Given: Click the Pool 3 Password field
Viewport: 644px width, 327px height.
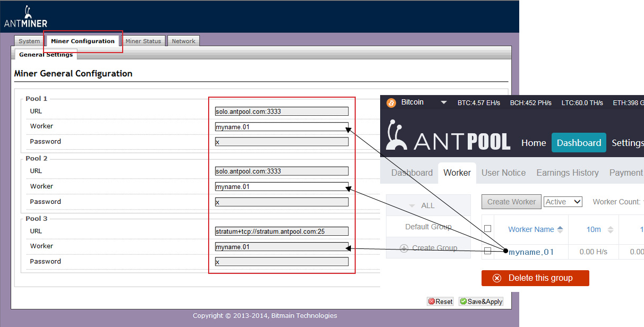Looking at the screenshot, I should coord(282,262).
